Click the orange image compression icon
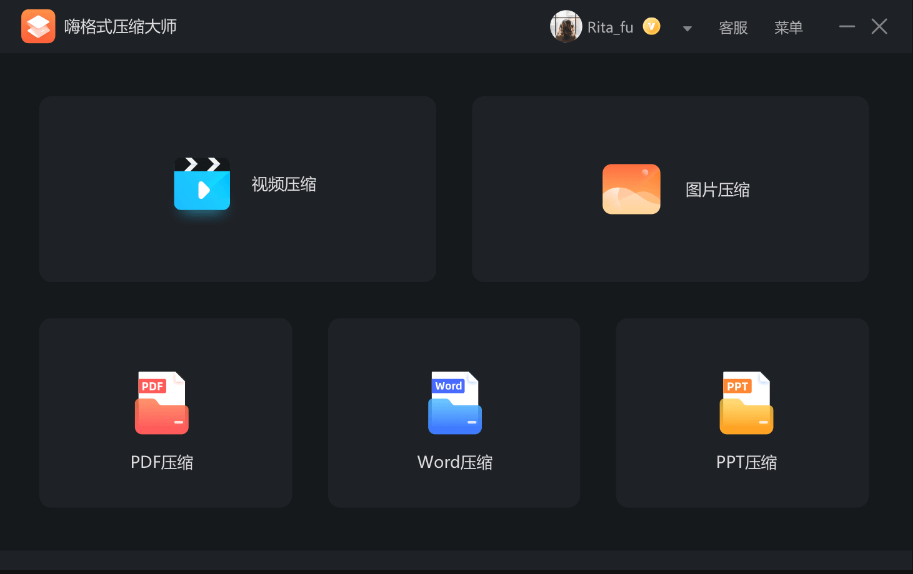The height and width of the screenshot is (574, 913). [631, 189]
